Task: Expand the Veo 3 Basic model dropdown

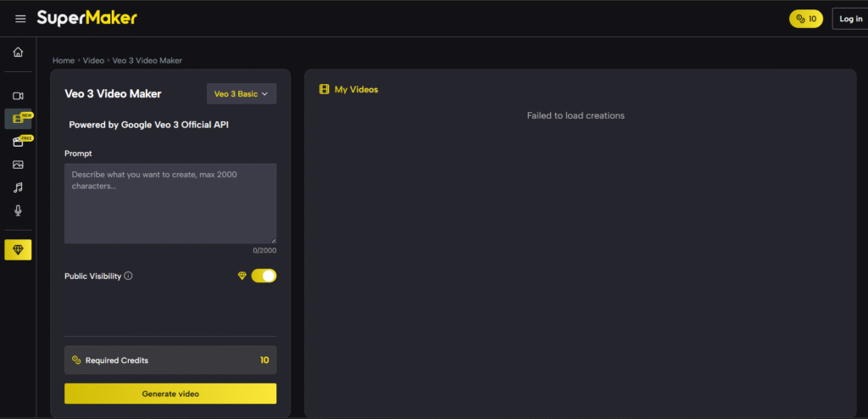Action: (x=242, y=94)
